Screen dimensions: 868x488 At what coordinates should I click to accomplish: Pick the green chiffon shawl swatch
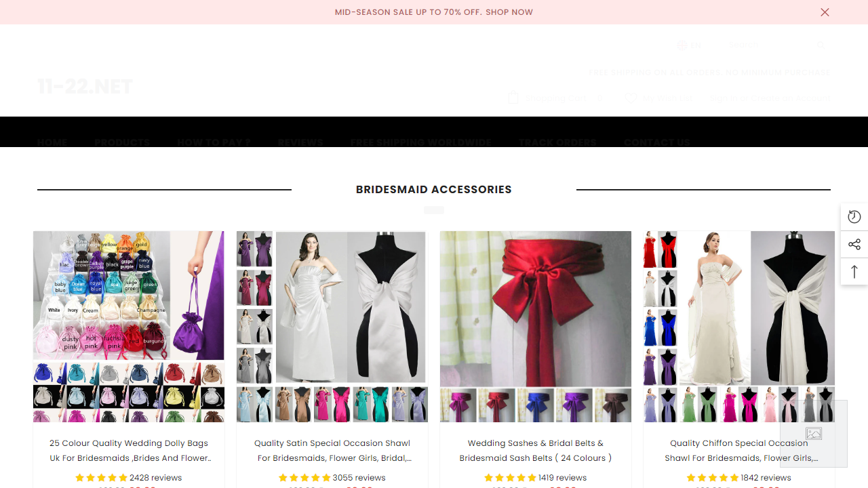[x=699, y=405]
